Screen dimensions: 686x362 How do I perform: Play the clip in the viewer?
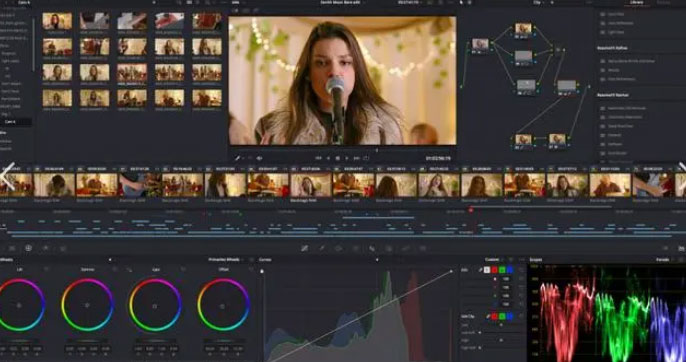click(347, 158)
